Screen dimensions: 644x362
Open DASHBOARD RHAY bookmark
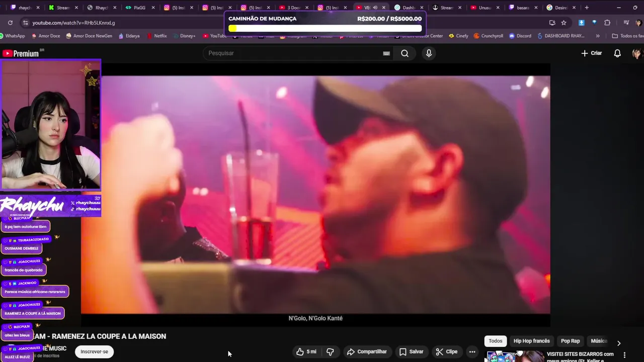(560, 36)
